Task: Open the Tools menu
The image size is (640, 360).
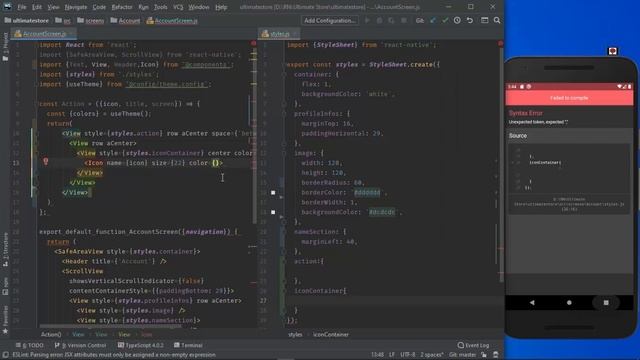Action: [160, 7]
